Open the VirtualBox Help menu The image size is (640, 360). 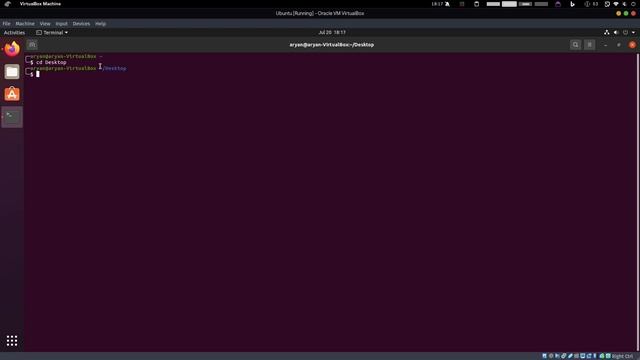click(100, 24)
